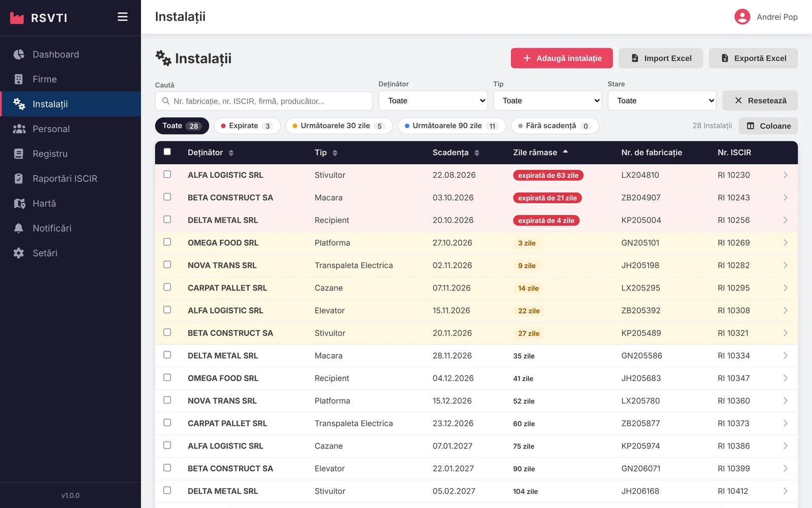The height and width of the screenshot is (508, 812).
Task: Click the Registru book icon
Action: [19, 154]
